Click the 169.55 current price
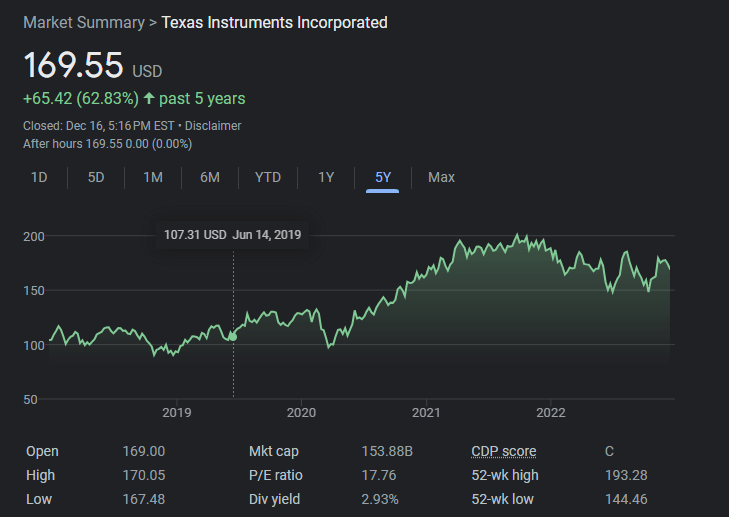729x517 pixels. point(73,65)
